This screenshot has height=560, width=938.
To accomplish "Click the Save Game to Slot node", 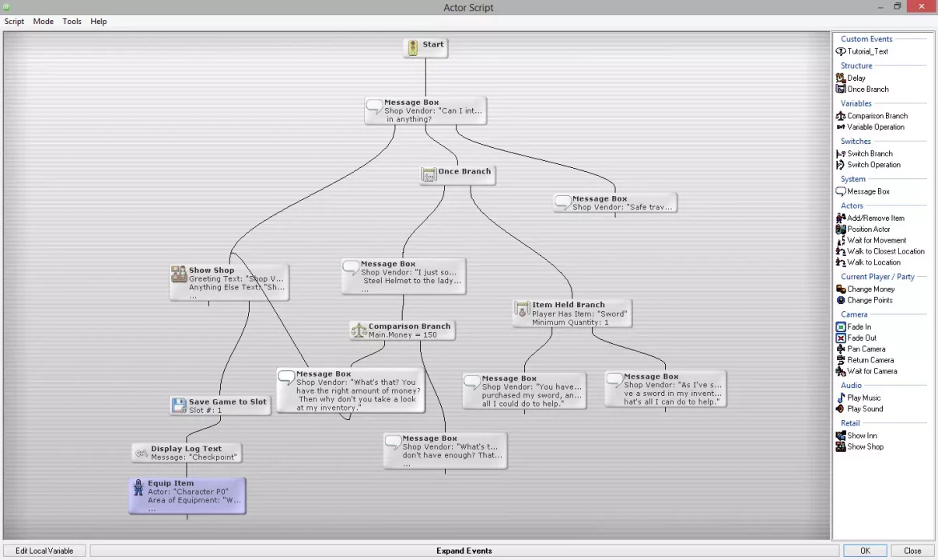I will [x=220, y=405].
